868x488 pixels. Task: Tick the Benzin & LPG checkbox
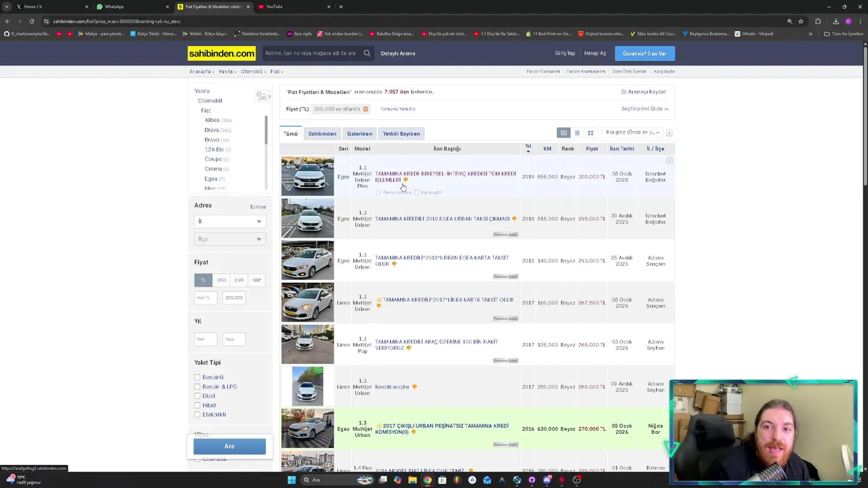[197, 387]
